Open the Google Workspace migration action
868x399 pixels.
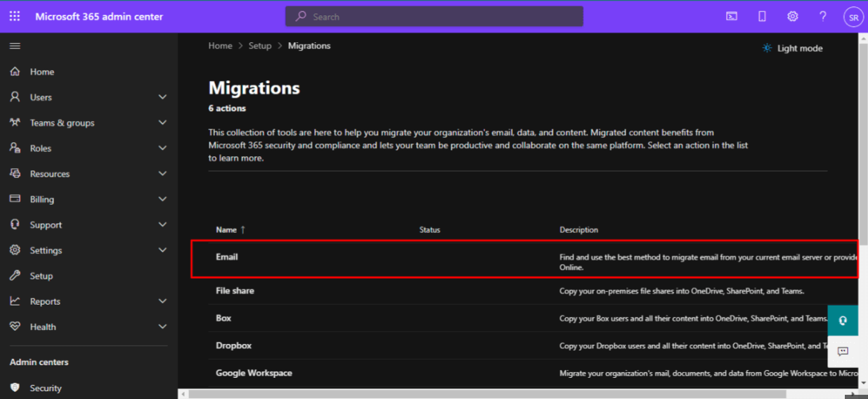pos(254,373)
